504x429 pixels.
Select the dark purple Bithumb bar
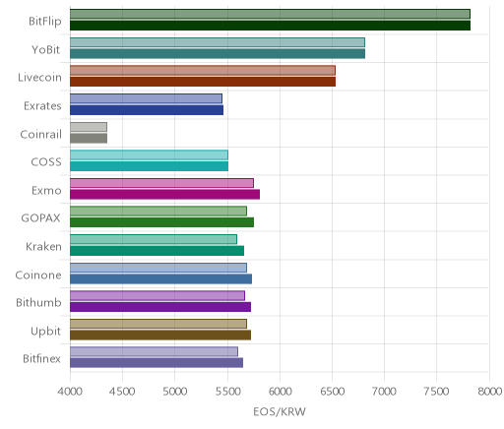160,307
